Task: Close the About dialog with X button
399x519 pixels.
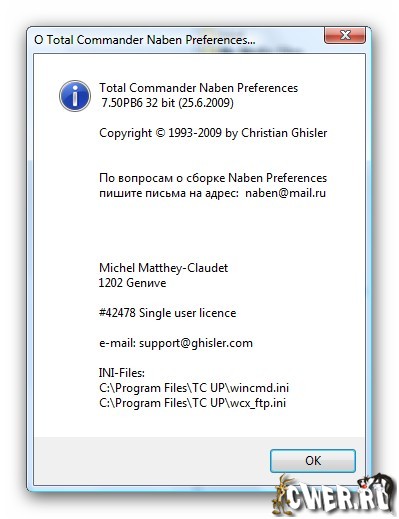Action: tap(345, 35)
